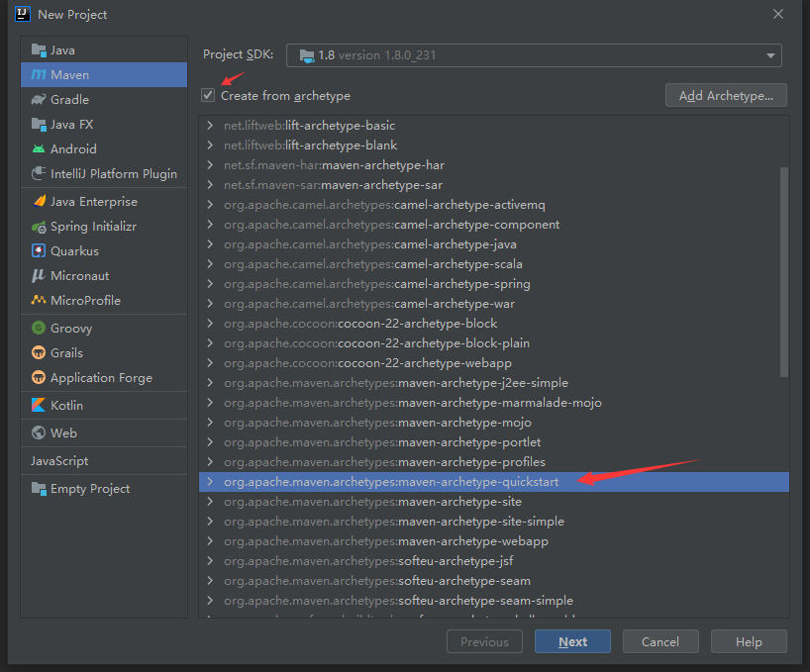This screenshot has height=672, width=810.
Task: Click the Empty Project folder icon
Action: 39,488
